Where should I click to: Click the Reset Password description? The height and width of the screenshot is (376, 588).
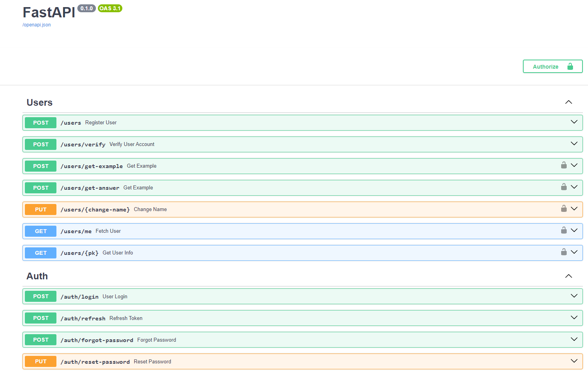152,362
